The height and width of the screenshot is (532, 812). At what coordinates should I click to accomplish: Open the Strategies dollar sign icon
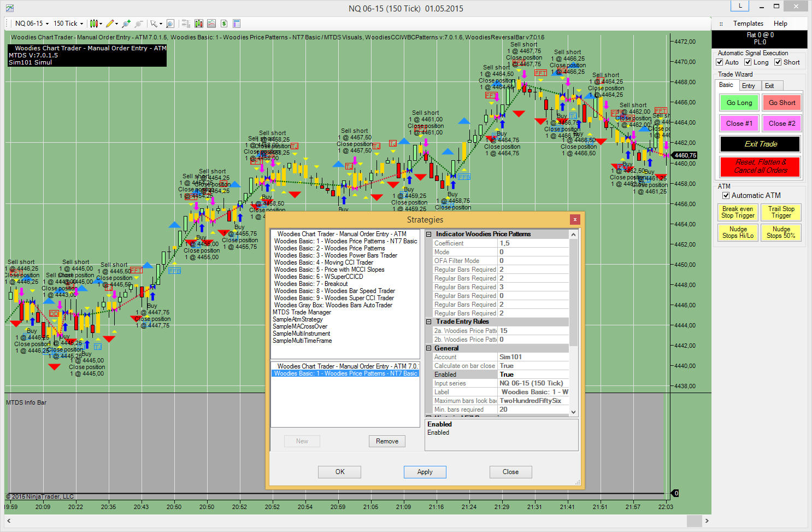click(224, 24)
